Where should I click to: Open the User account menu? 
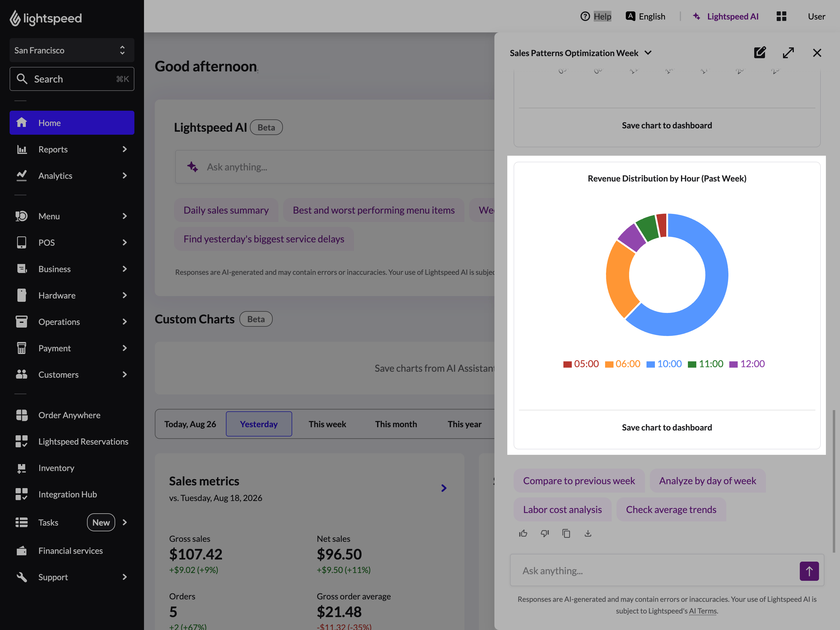(817, 16)
